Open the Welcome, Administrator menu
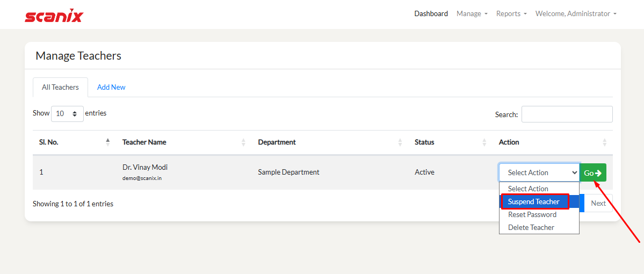This screenshot has width=644, height=274. point(575,14)
